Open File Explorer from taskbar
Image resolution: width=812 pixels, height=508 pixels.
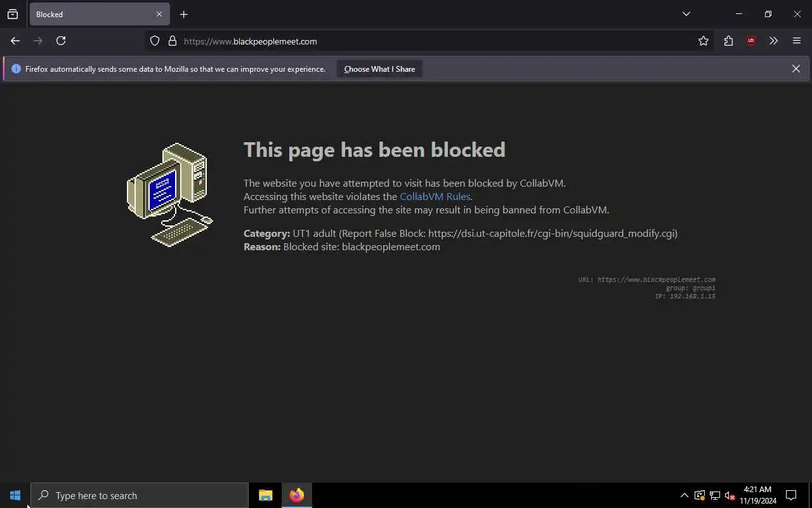click(266, 495)
